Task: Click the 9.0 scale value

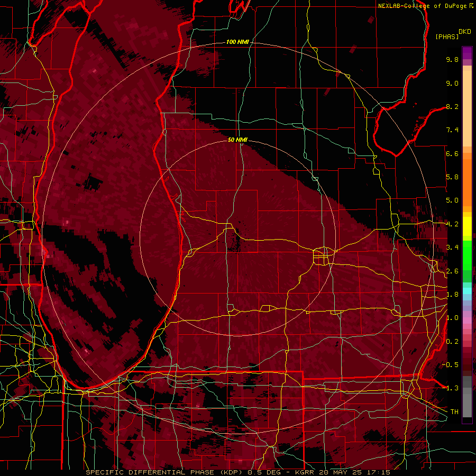Action: click(452, 83)
